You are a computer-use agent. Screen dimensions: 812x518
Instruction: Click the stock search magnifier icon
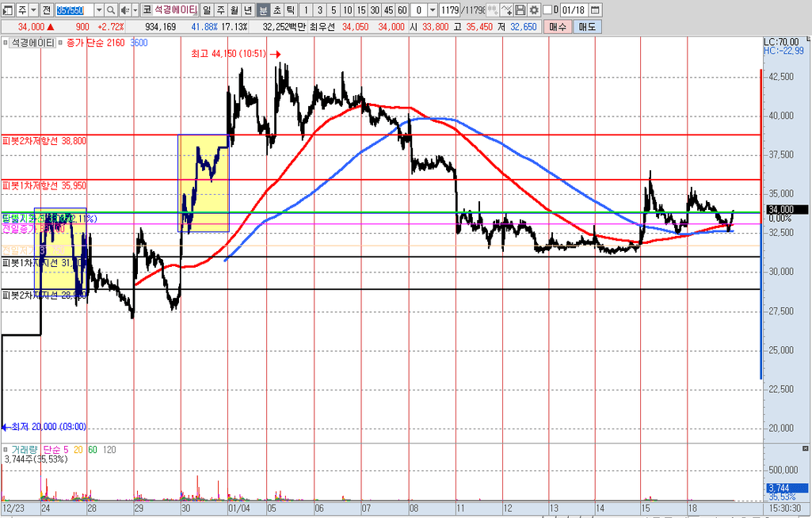pos(111,10)
